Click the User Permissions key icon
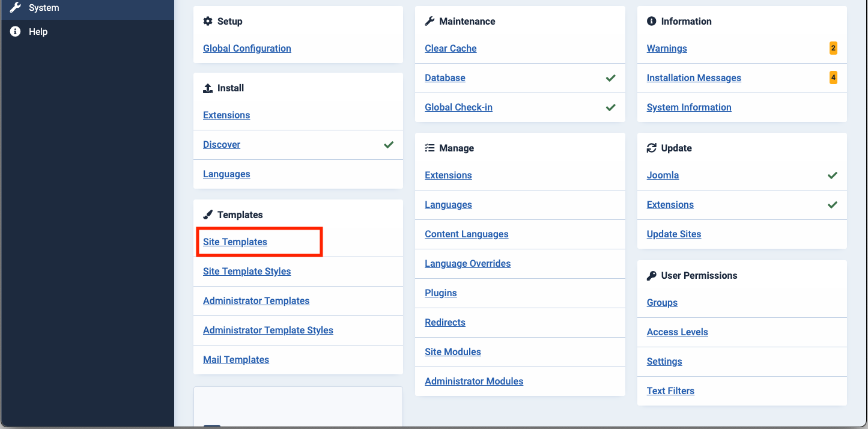Image resolution: width=868 pixels, height=429 pixels. [652, 275]
